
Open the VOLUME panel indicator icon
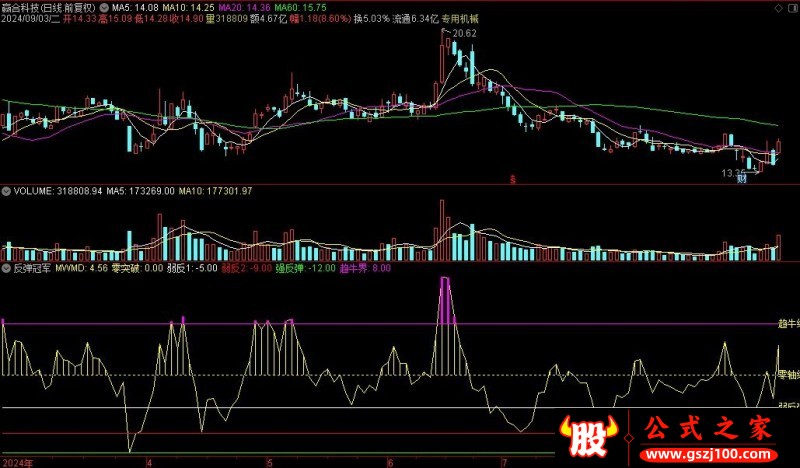(5, 189)
